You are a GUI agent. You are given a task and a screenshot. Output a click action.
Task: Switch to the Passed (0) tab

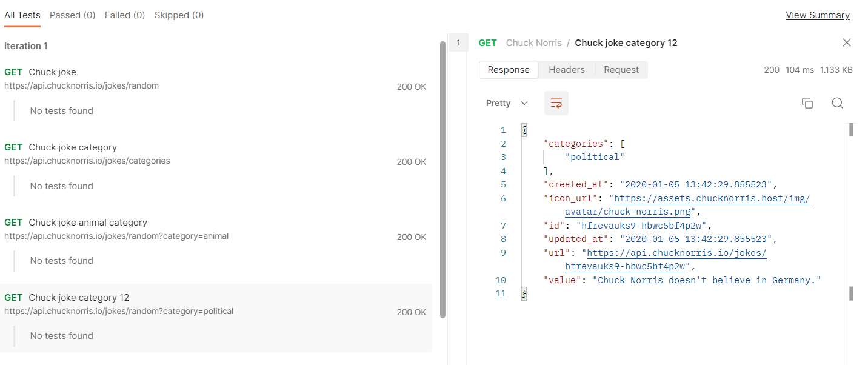[73, 15]
